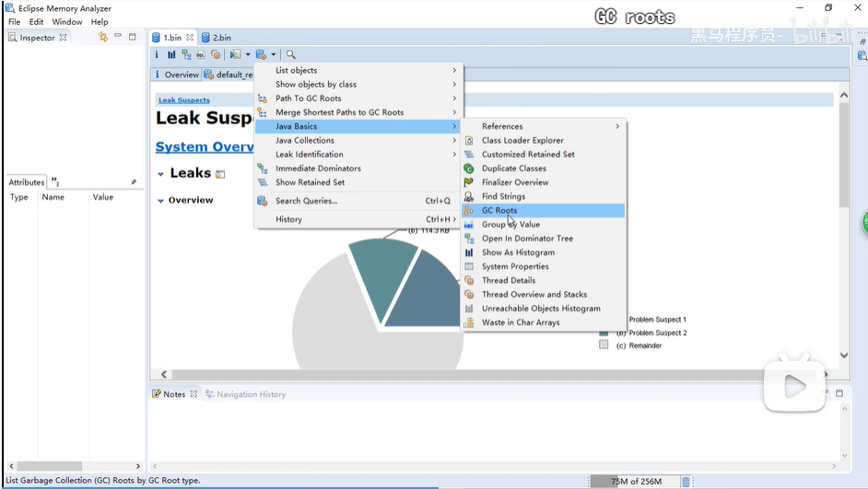
Task: Select Duplicate Classes entry
Action: (x=543, y=169)
